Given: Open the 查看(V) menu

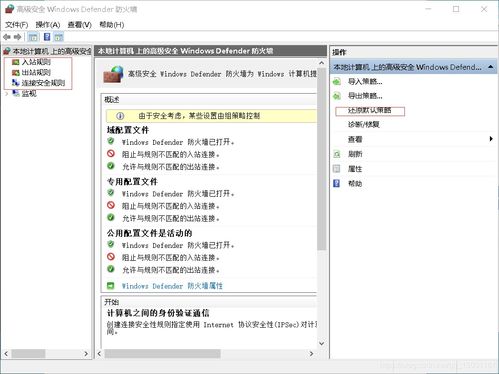Looking at the screenshot, I should pyautogui.click(x=79, y=25).
